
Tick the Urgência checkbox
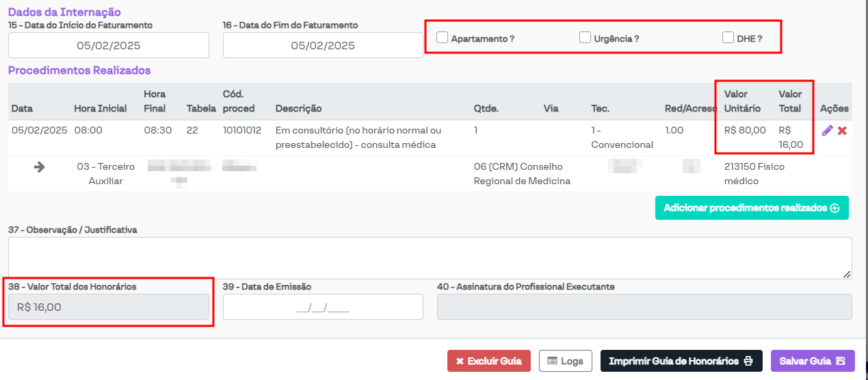[585, 38]
